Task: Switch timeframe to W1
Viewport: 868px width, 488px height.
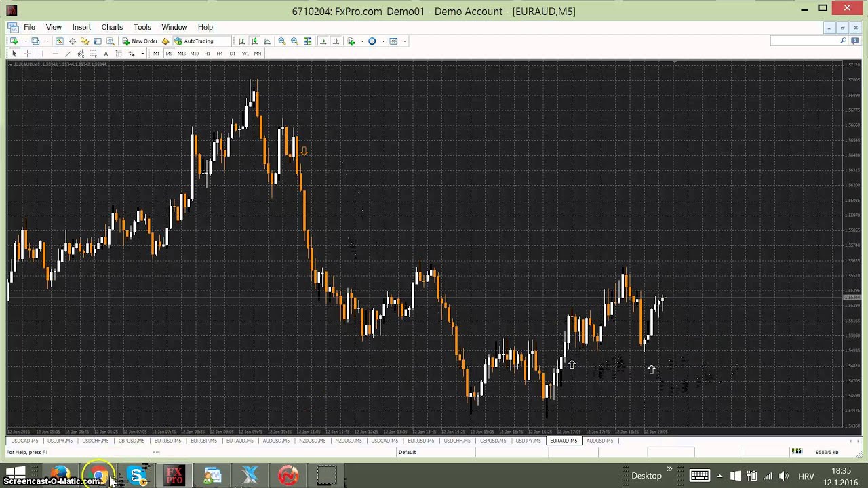Action: 245,54
